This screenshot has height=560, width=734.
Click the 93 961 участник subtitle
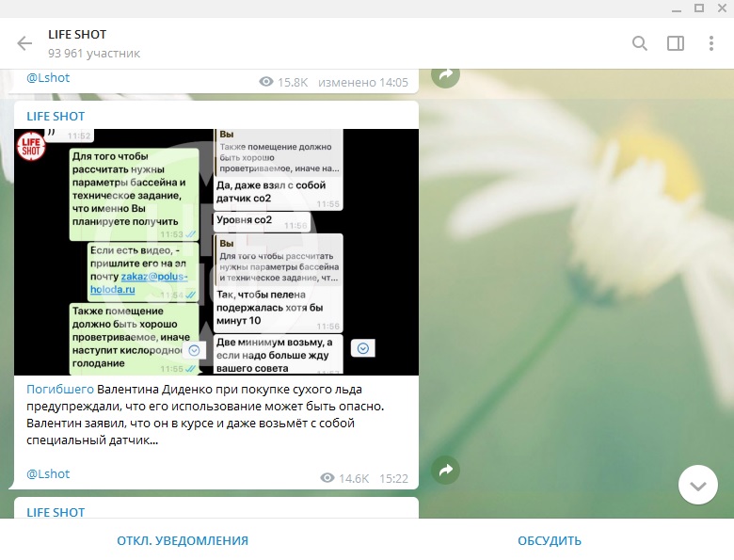pos(94,54)
